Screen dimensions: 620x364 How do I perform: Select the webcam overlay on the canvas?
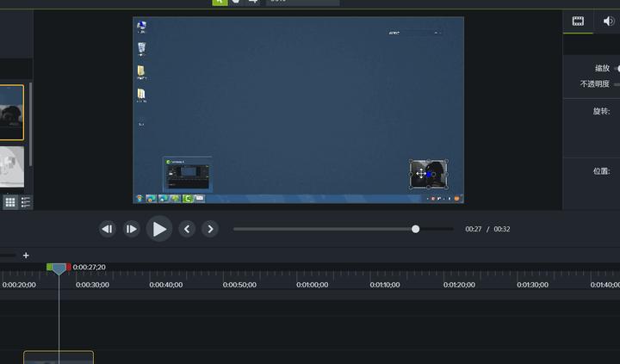tap(429, 175)
